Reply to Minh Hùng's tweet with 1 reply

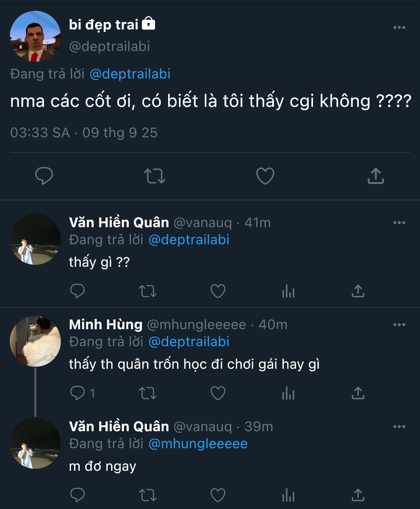[78, 393]
